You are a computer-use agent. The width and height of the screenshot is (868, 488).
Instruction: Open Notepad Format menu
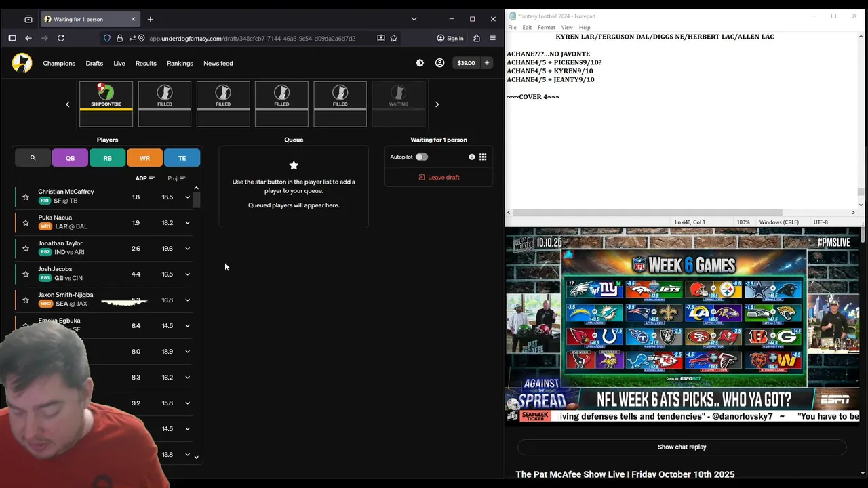click(547, 28)
